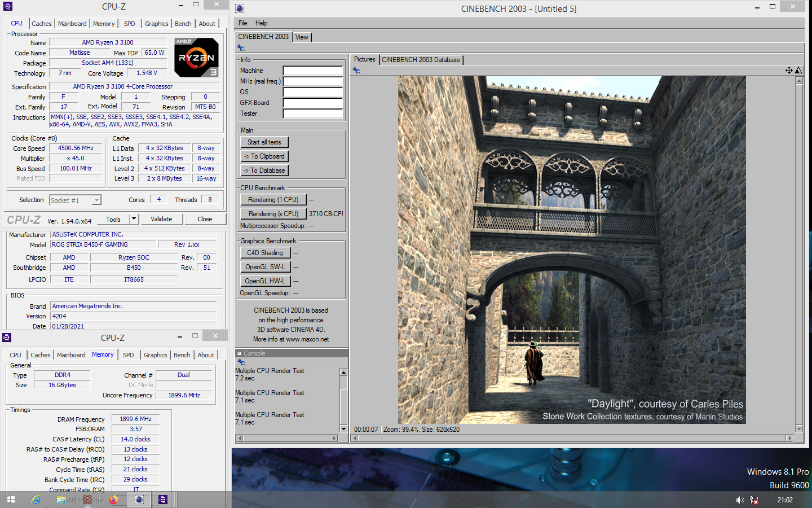The height and width of the screenshot is (508, 812).
Task: Select the Pictures tab
Action: [364, 59]
